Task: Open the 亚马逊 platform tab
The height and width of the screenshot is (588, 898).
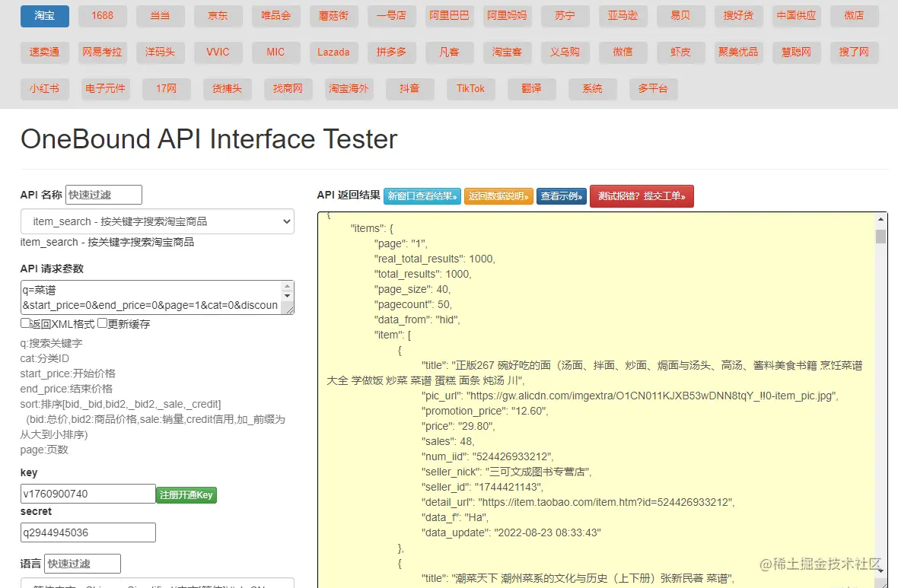Action: tap(623, 16)
